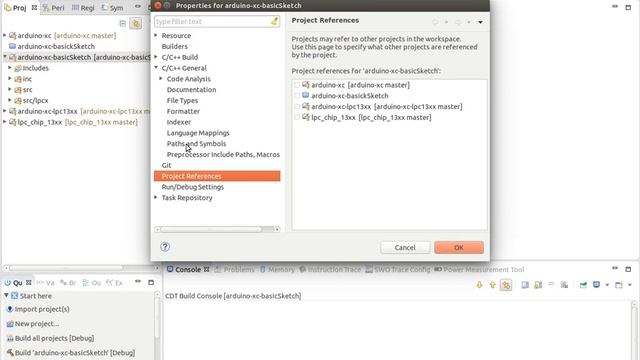
Task: Expand the Includes folder in Project Explorer
Action: [x=10, y=68]
